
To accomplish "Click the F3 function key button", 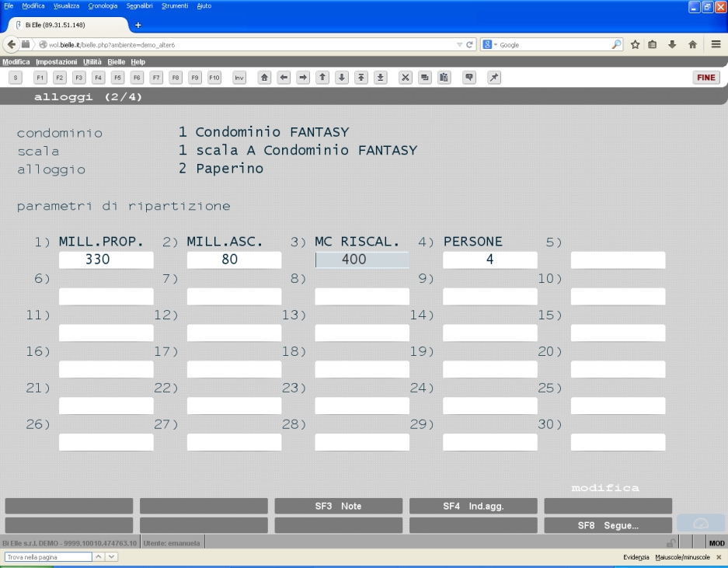I will click(79, 78).
